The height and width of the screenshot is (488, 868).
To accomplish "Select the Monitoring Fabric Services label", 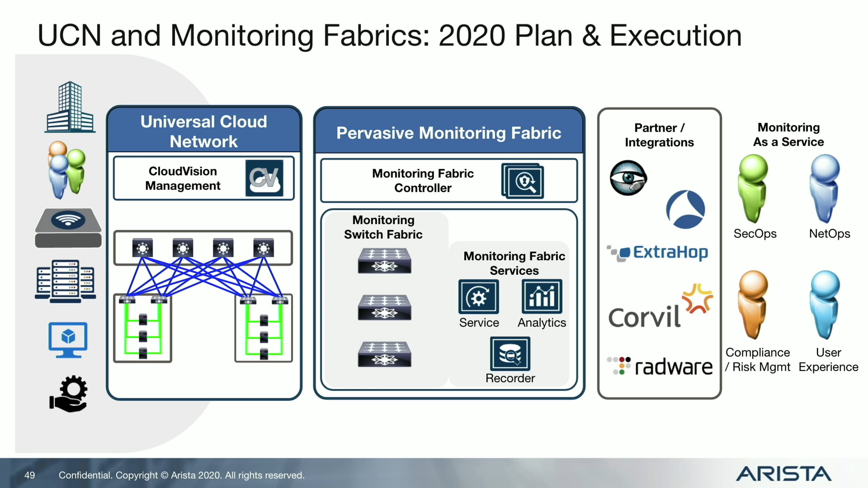I will pyautogui.click(x=514, y=263).
